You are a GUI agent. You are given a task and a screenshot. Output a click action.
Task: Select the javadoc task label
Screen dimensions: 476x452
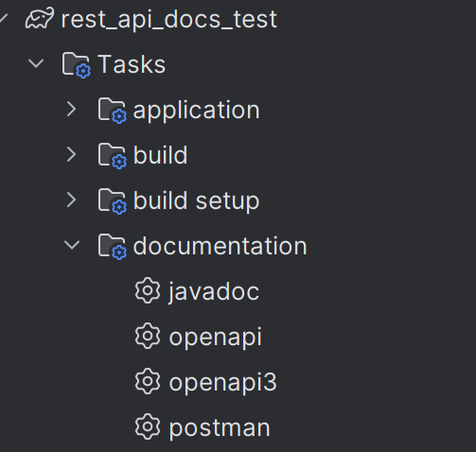[x=214, y=292]
